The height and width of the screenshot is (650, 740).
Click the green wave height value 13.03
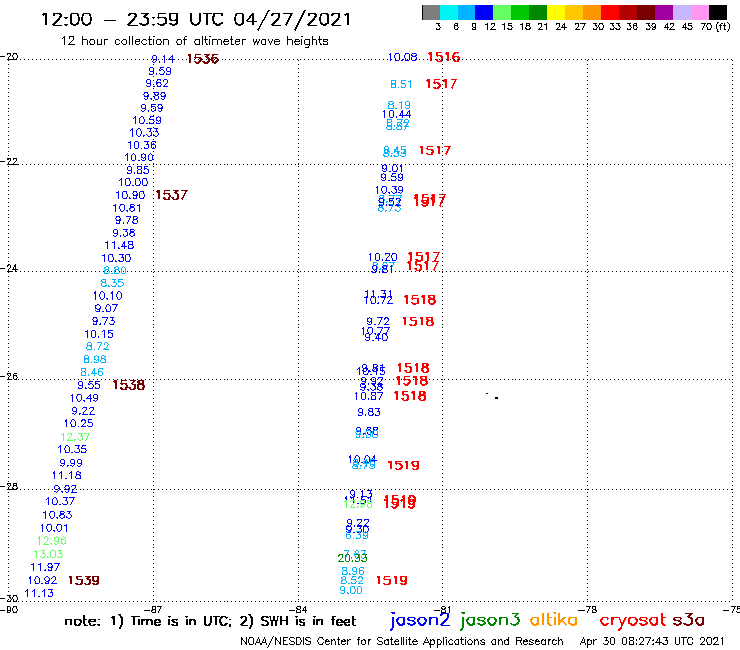pyautogui.click(x=48, y=554)
